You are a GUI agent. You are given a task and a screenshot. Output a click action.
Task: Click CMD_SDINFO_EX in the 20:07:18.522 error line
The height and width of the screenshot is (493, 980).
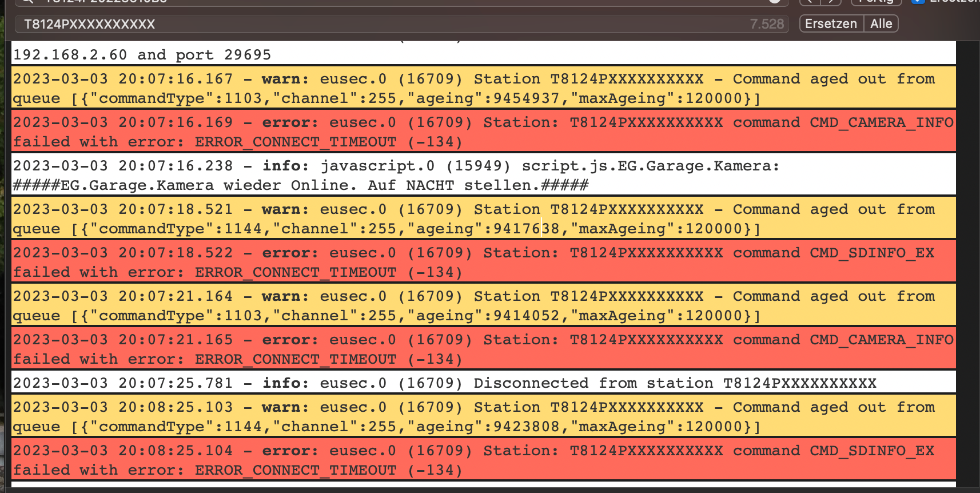click(872, 253)
